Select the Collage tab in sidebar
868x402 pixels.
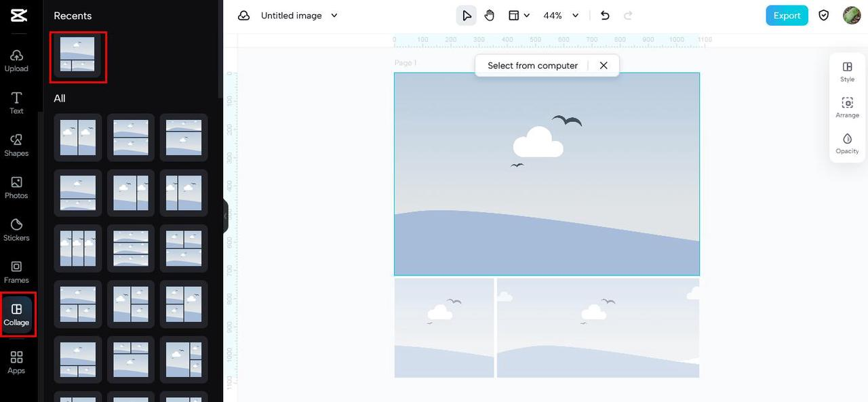coord(16,315)
